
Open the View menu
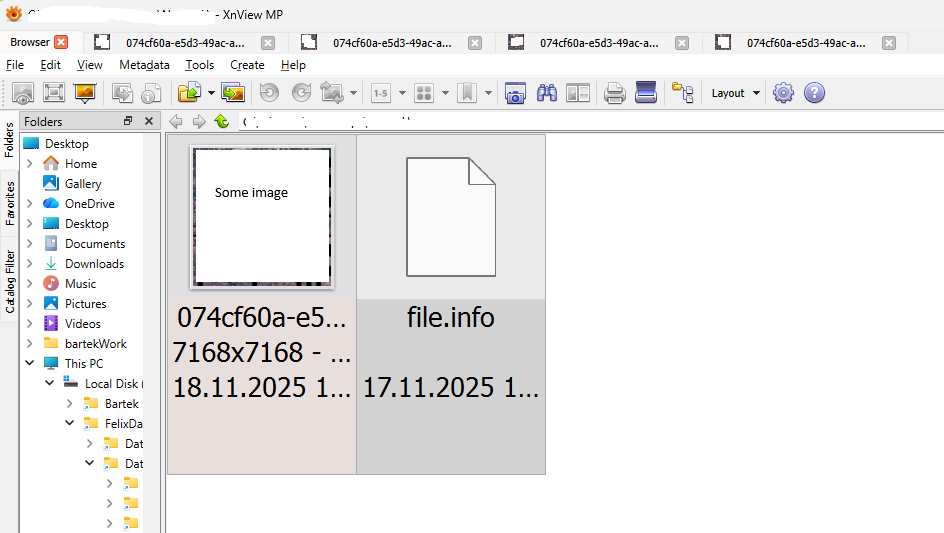point(90,65)
